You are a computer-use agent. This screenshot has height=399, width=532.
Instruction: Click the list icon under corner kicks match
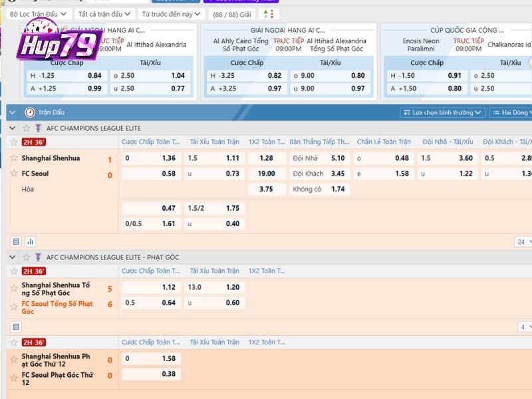tap(17, 327)
